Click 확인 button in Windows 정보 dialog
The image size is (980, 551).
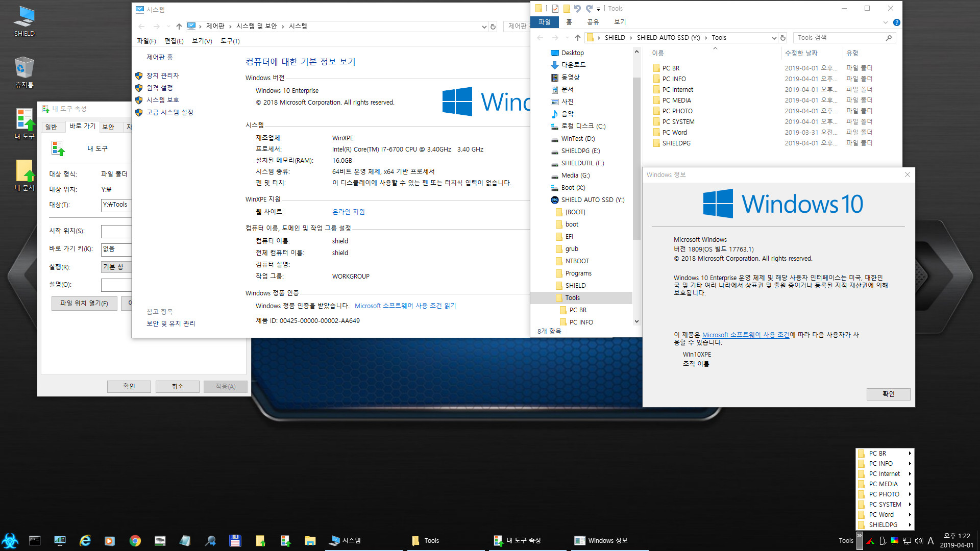pos(888,394)
